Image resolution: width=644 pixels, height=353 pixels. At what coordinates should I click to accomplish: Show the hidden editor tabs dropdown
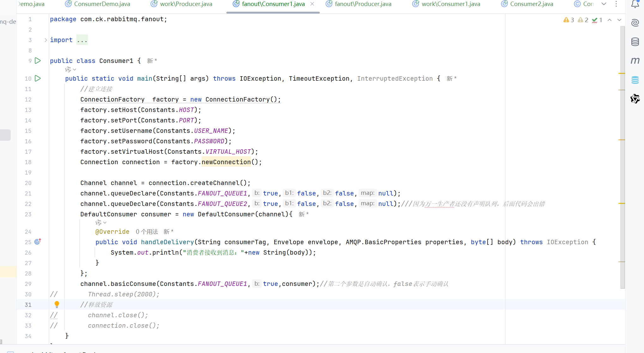point(604,4)
